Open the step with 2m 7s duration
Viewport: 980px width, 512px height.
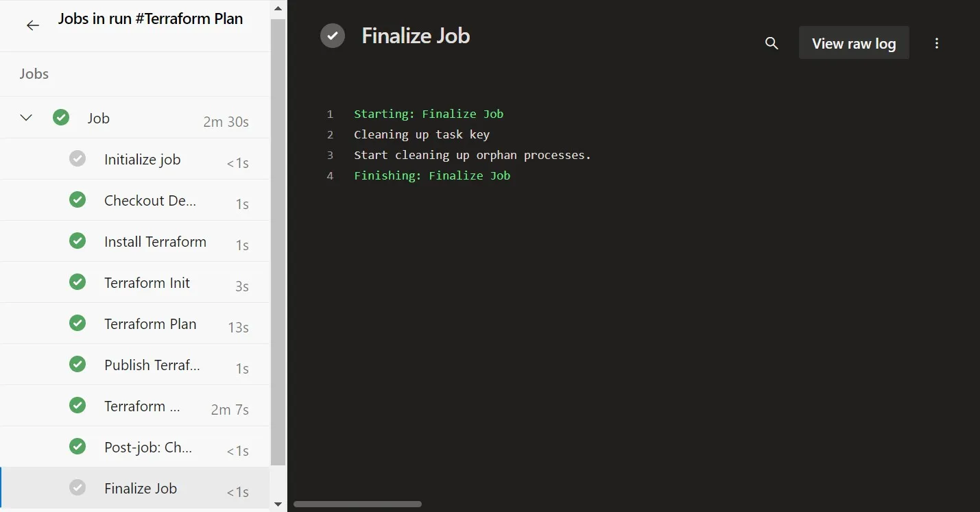point(142,406)
